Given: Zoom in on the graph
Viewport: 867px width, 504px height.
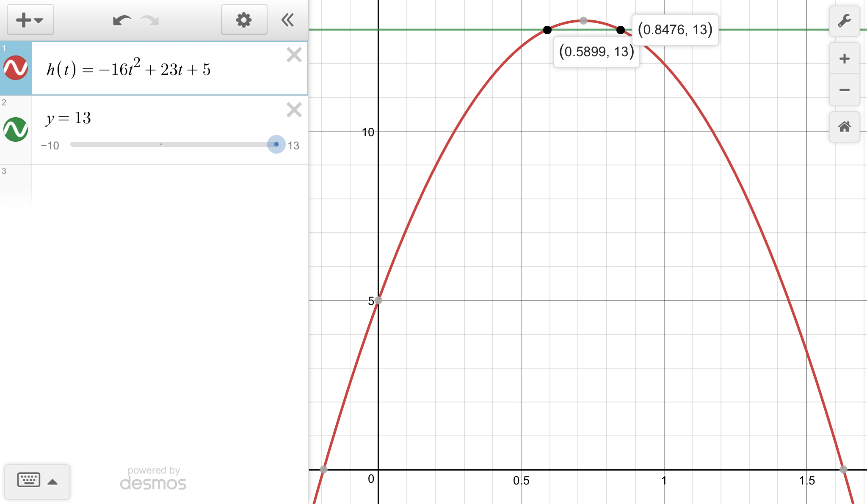Looking at the screenshot, I should (844, 58).
